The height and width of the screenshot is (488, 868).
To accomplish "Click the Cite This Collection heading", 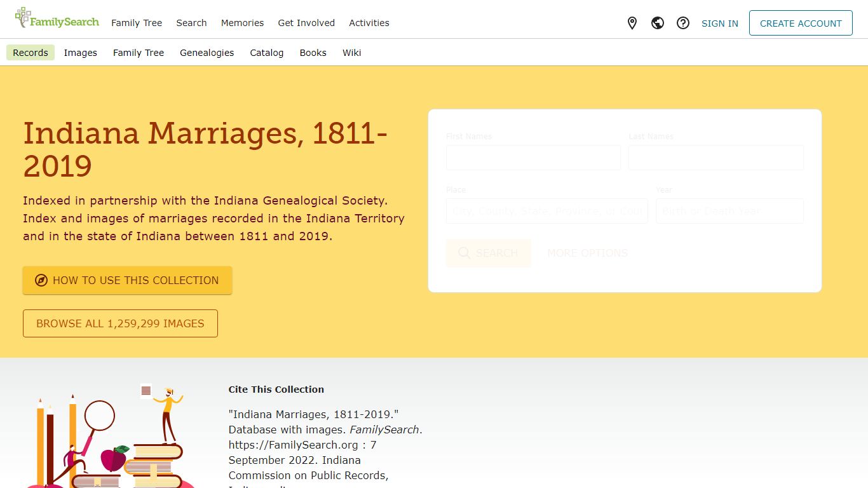I will click(x=276, y=390).
